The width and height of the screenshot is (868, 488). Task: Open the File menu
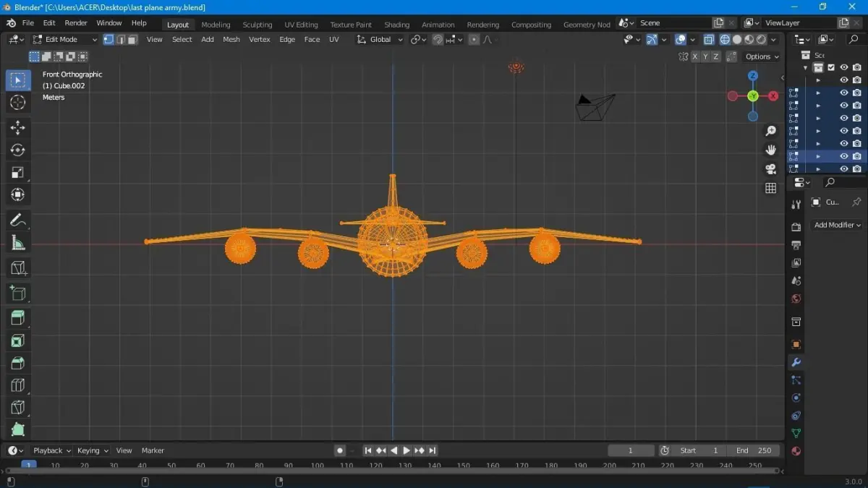click(x=28, y=23)
